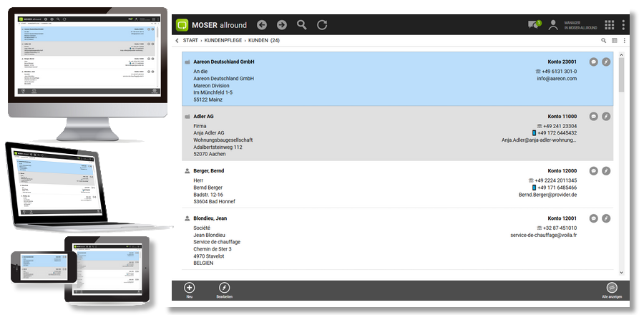Open the Manager user profile icon
644x315 pixels.
[x=553, y=25]
